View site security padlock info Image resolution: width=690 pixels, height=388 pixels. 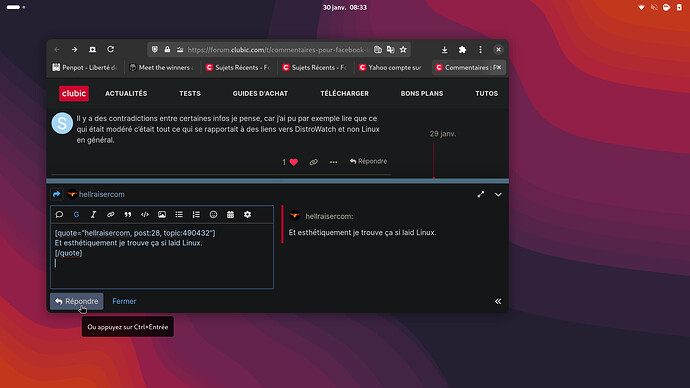(167, 50)
